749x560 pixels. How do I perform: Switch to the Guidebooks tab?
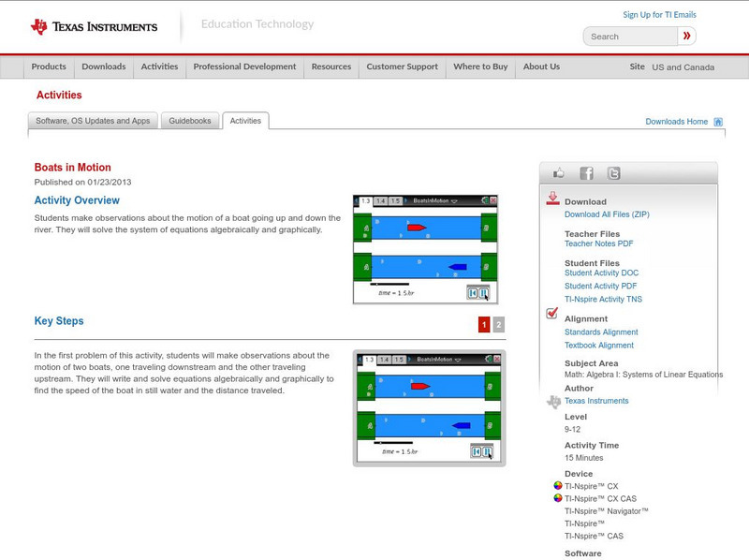(191, 121)
